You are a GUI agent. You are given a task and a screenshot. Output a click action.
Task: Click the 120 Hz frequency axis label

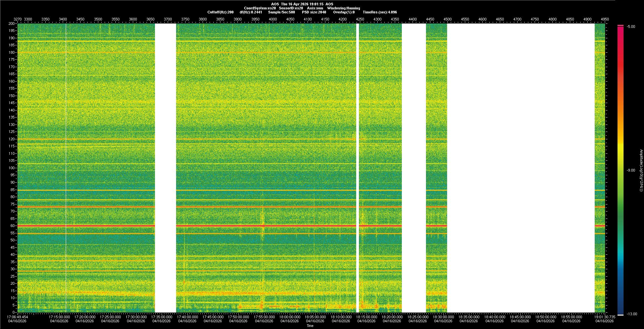(12, 139)
